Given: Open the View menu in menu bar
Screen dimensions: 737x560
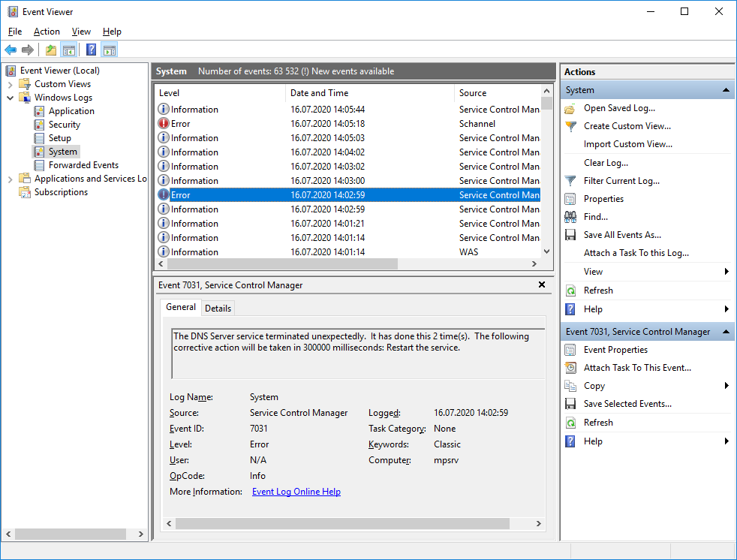Looking at the screenshot, I should click(x=81, y=32).
